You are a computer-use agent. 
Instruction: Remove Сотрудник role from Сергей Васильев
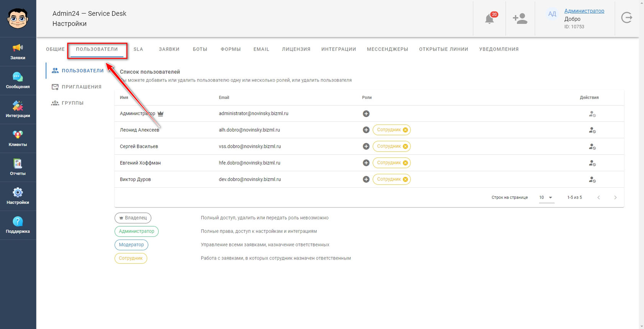coord(405,146)
